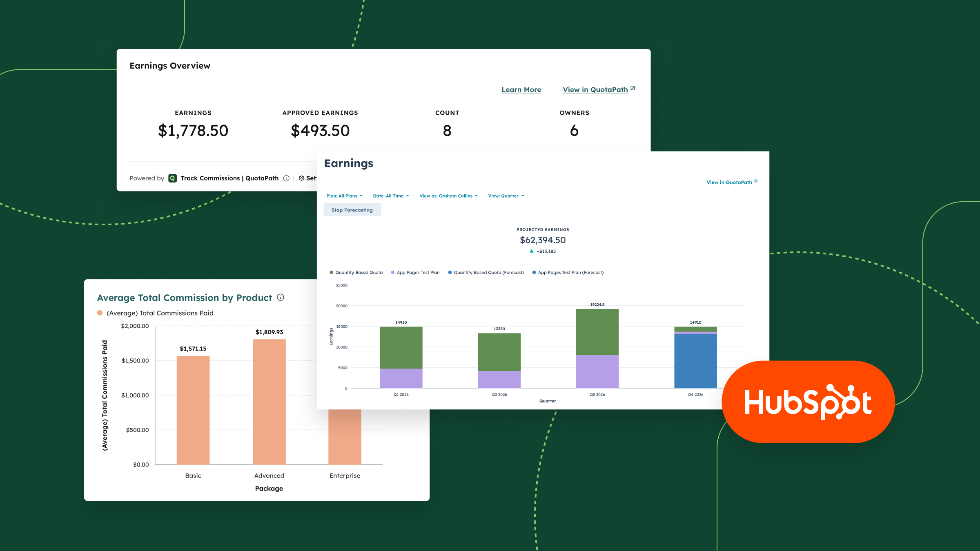The width and height of the screenshot is (980, 551).
Task: Click View in QuotaPath link in Earnings panel
Action: [x=729, y=182]
